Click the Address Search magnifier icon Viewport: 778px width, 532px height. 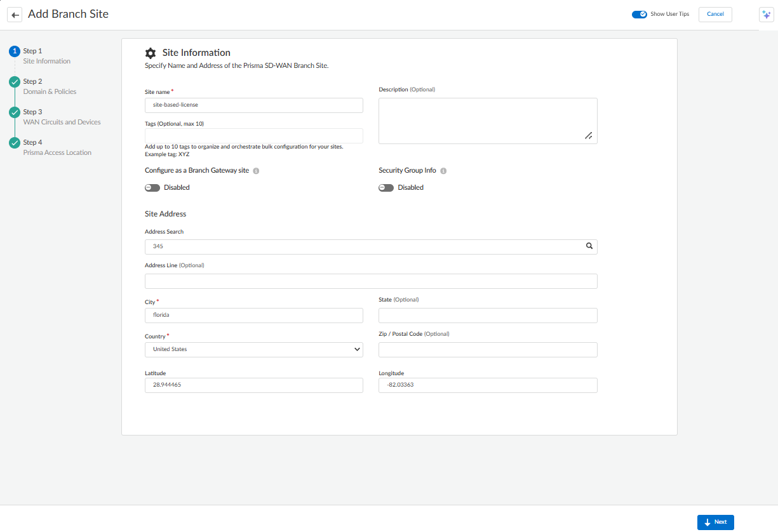point(589,246)
